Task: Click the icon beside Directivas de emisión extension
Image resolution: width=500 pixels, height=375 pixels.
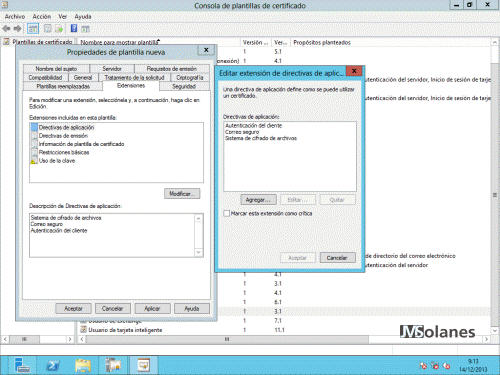Action: point(34,136)
